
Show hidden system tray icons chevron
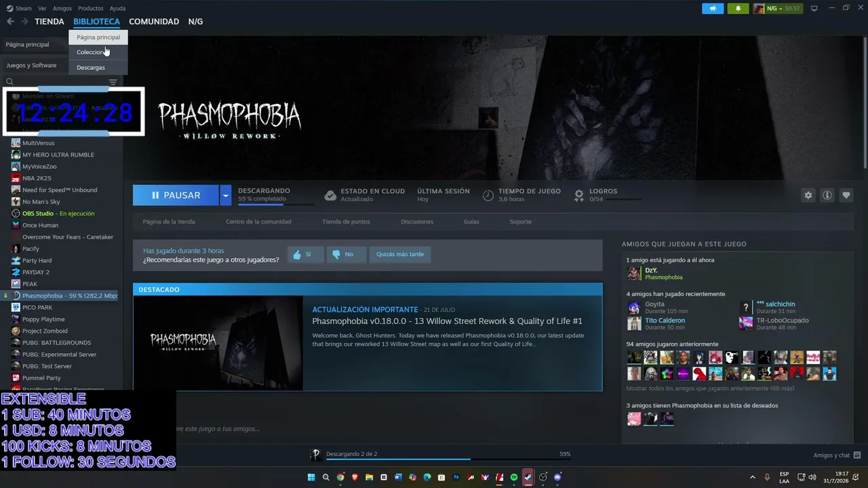(752, 477)
